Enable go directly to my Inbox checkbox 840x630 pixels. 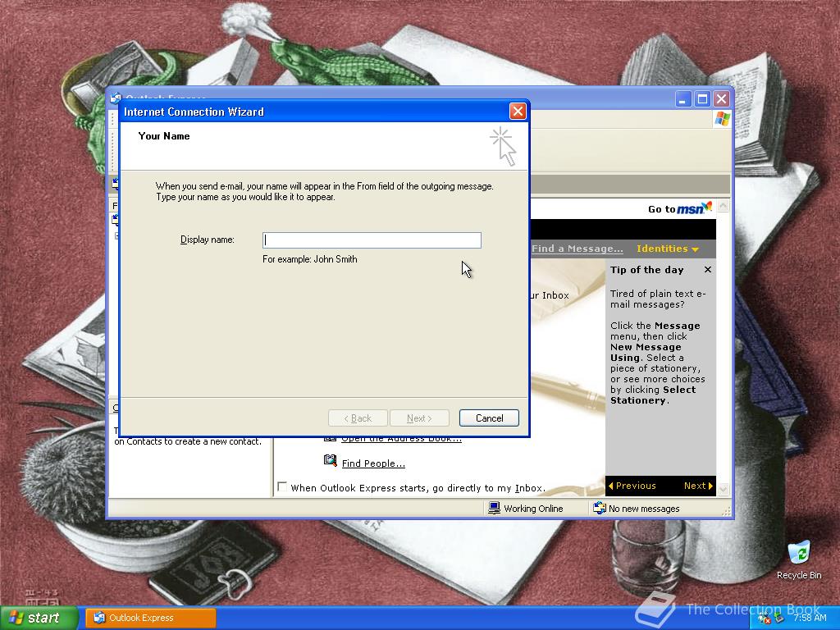pos(282,486)
